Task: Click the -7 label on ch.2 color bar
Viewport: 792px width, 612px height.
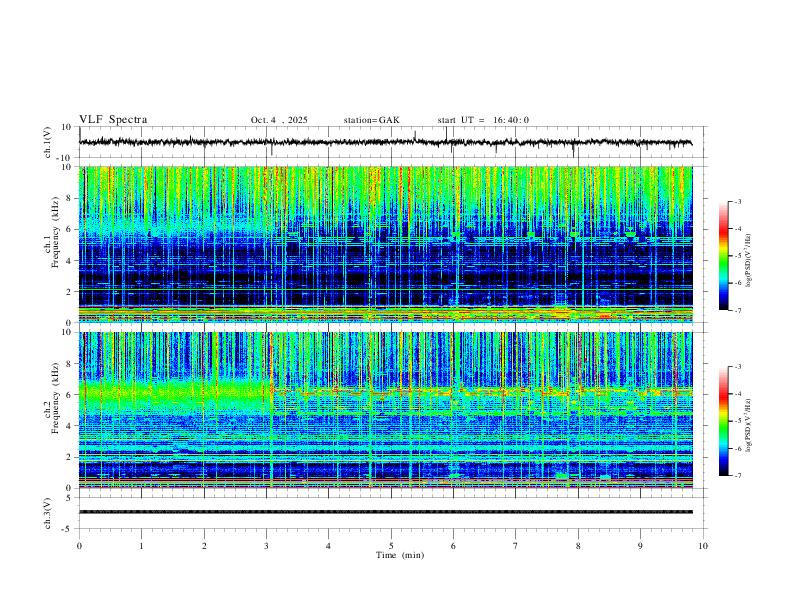Action: [737, 476]
